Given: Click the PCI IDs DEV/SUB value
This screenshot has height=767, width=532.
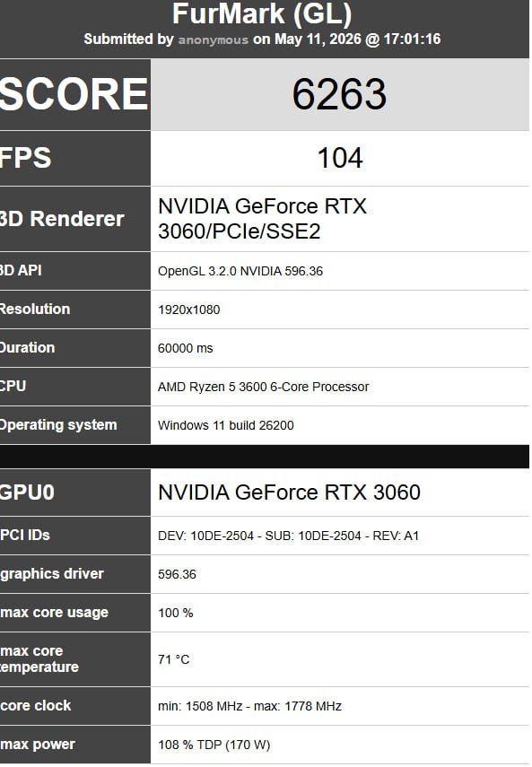Looking at the screenshot, I should (x=288, y=536).
